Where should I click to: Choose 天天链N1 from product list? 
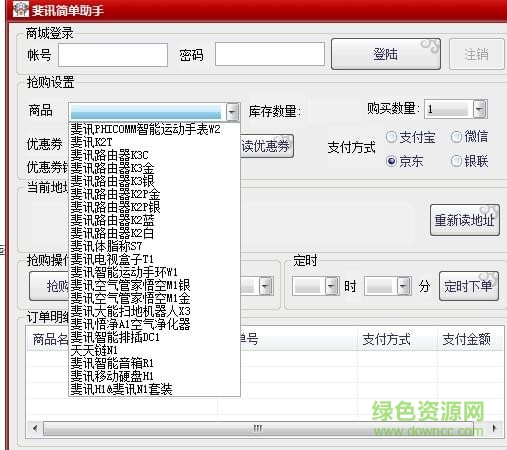point(154,350)
